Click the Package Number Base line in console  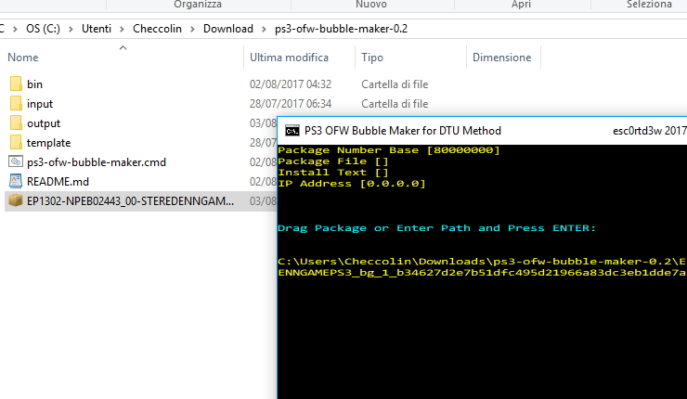tap(389, 150)
